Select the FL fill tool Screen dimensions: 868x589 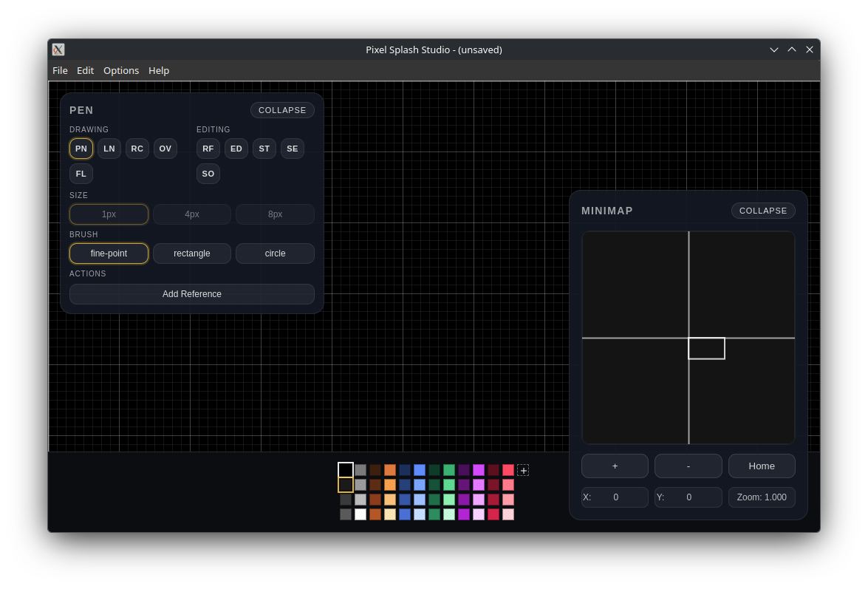(x=81, y=174)
